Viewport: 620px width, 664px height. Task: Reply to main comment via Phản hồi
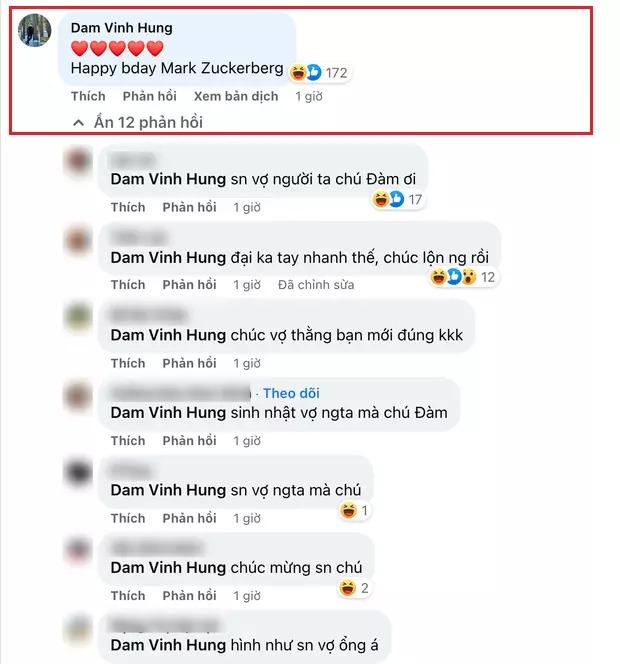tap(149, 96)
